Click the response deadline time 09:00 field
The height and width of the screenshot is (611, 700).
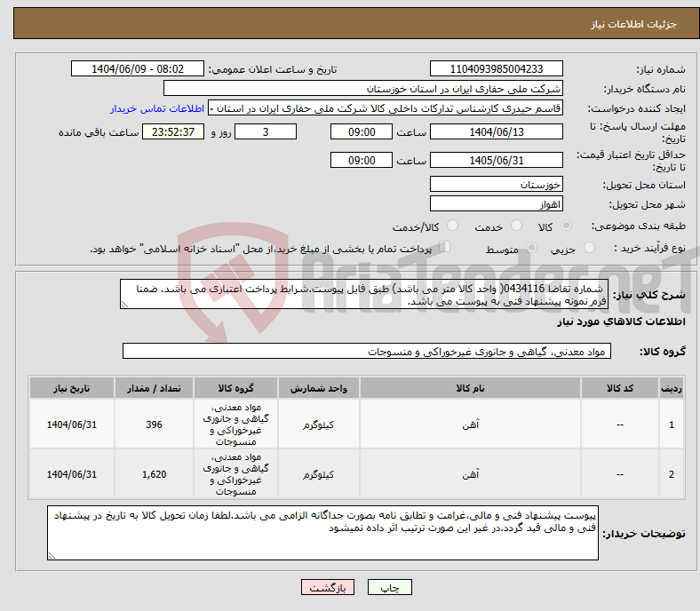coord(362,132)
